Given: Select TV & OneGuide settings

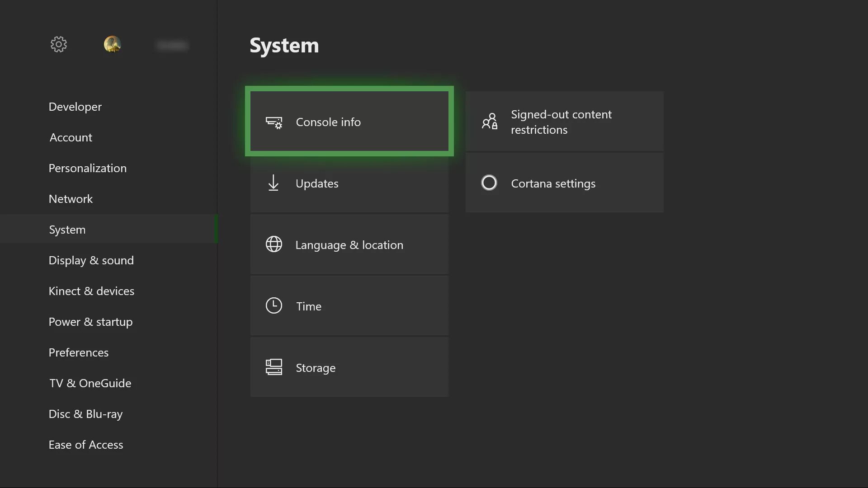Looking at the screenshot, I should tap(90, 383).
